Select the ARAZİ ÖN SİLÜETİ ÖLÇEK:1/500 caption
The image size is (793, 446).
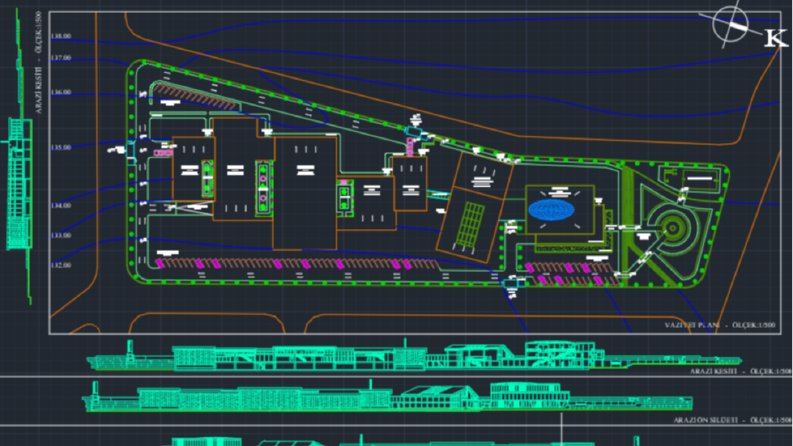tap(732, 420)
